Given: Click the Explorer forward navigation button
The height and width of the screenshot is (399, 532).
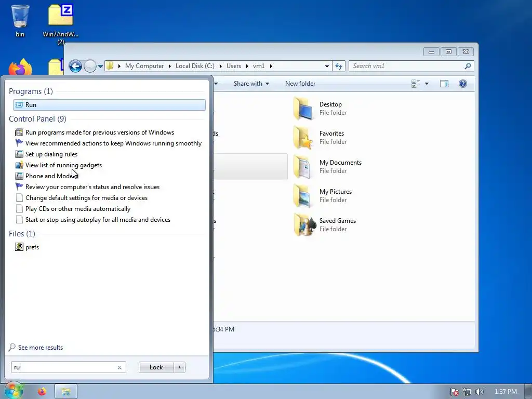Looking at the screenshot, I should point(90,66).
